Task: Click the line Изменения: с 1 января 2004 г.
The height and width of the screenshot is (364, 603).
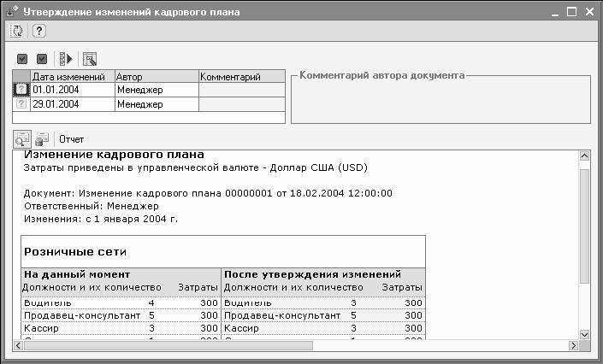Action: [x=101, y=219]
